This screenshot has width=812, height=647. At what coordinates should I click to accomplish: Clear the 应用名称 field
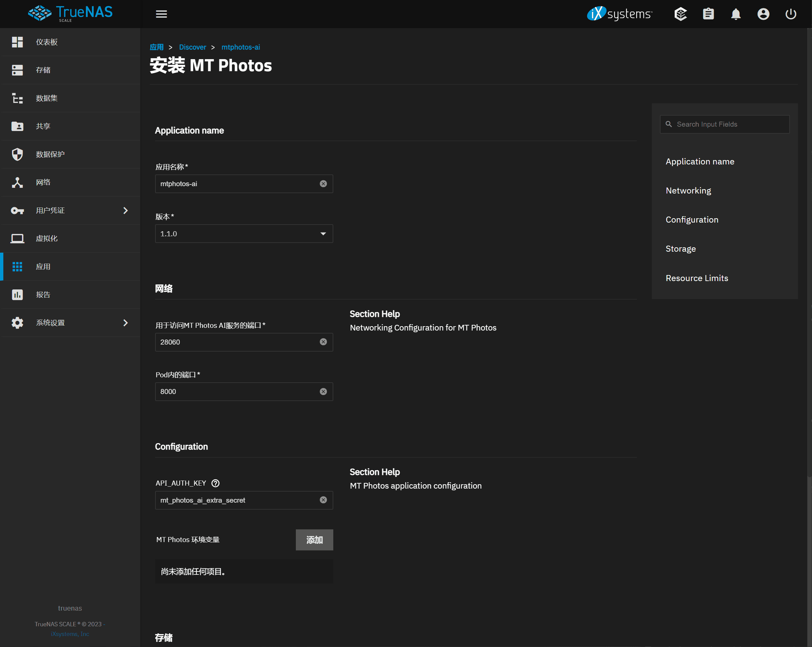click(x=323, y=184)
